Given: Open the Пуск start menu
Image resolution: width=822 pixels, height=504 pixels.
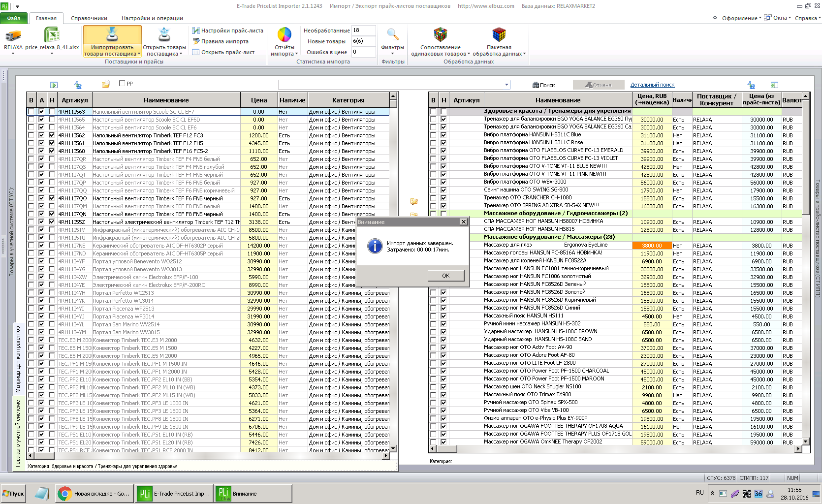Looking at the screenshot, I should coord(13,494).
